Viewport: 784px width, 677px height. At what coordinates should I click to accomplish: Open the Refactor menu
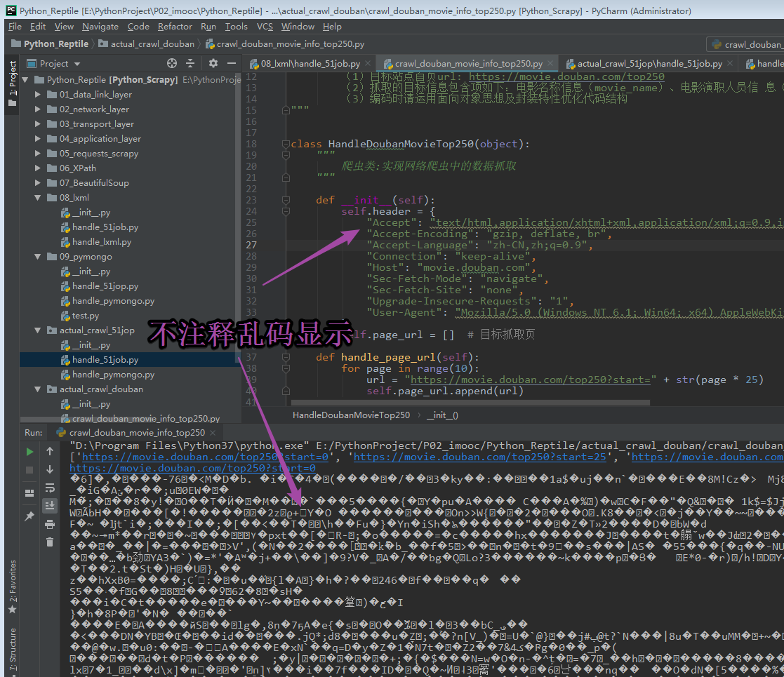tap(175, 27)
